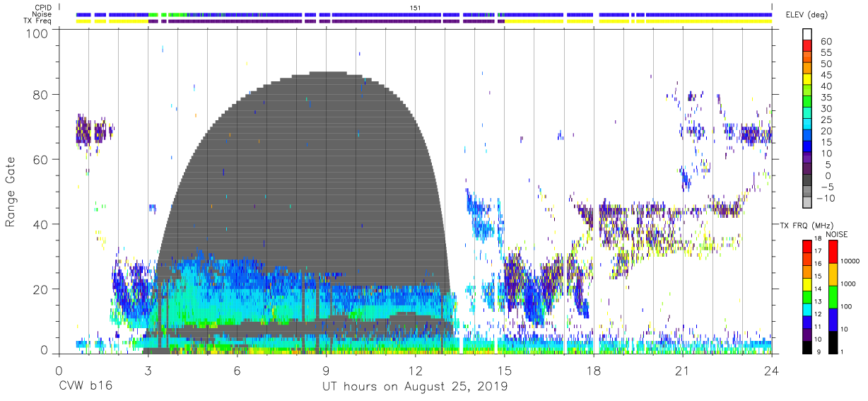Click the Noise row label

tap(41, 14)
